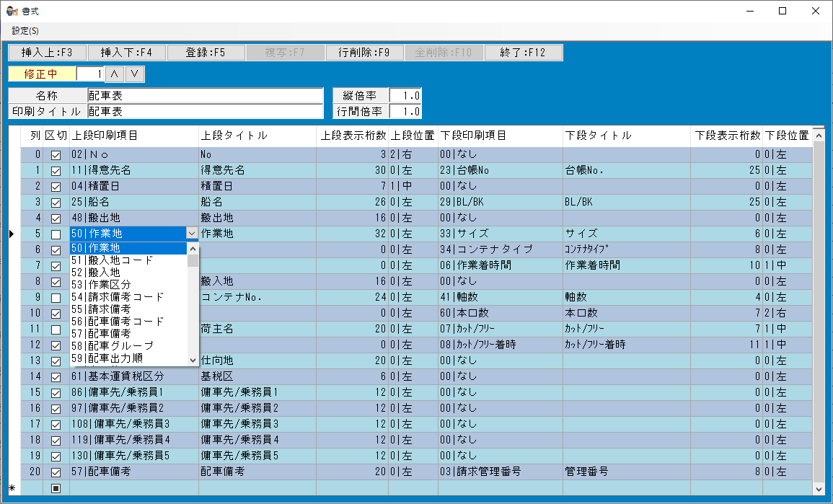Click the 縦倍率 value field
The image size is (833, 504).
point(405,95)
